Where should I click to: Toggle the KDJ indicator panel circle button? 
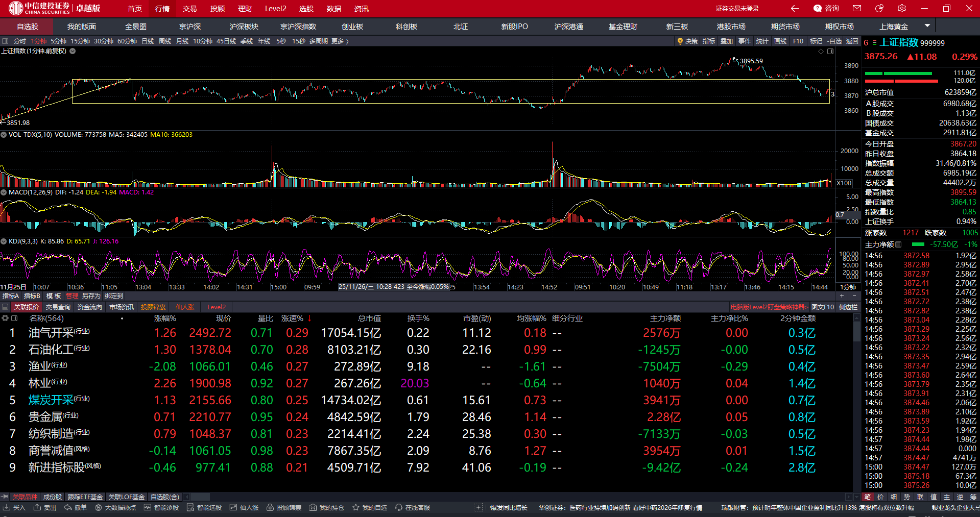[4, 241]
